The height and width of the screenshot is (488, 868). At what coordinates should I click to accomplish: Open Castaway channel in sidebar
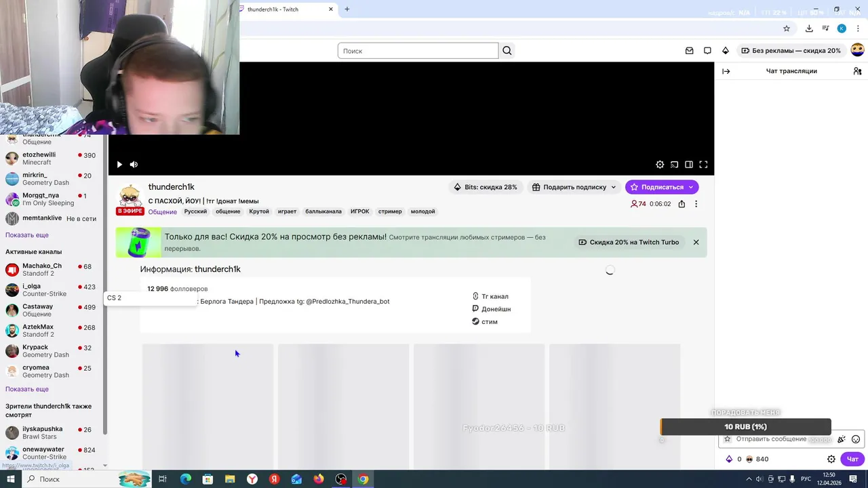pos(51,310)
